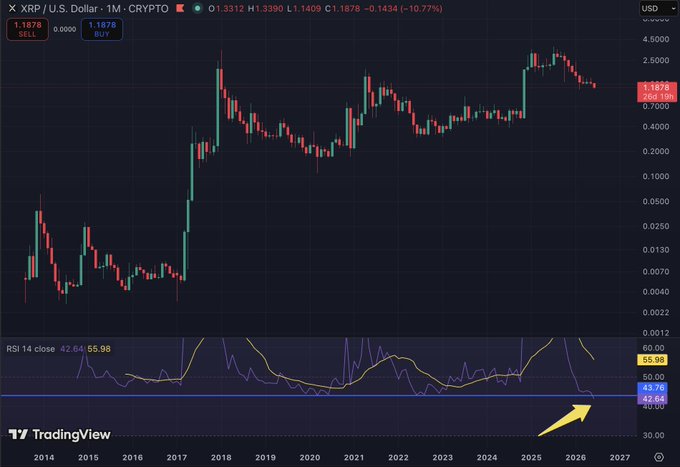Close the symbol with the X icon

tap(12, 8)
